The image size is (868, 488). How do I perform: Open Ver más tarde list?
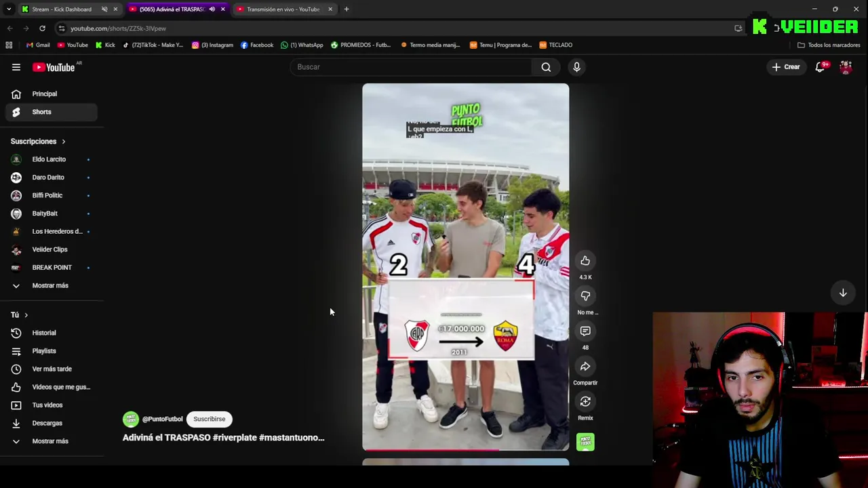52,369
